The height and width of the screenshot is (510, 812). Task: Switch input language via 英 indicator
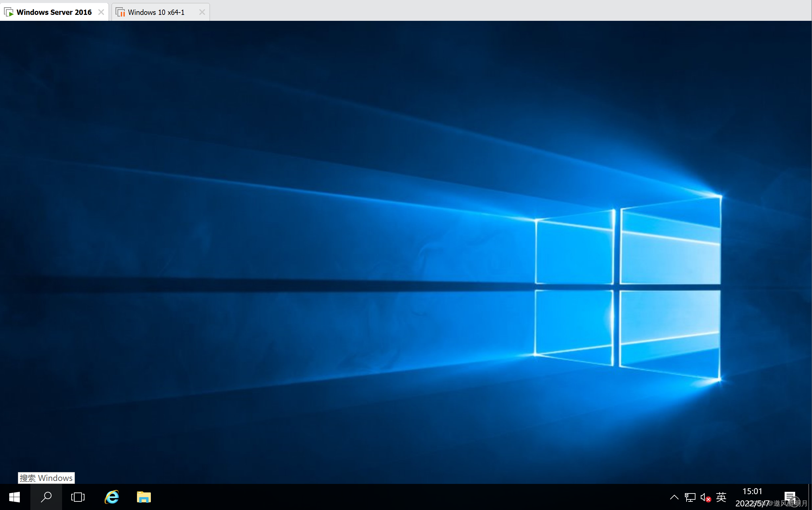pyautogui.click(x=721, y=497)
